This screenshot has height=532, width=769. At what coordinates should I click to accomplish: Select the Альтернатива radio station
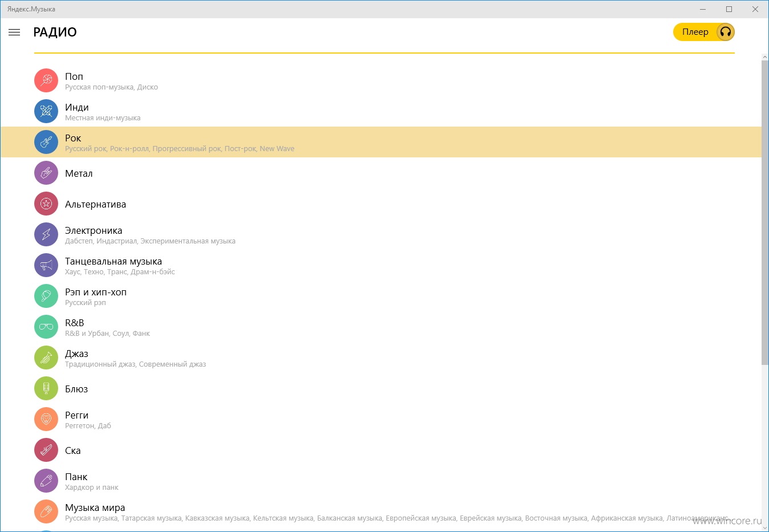96,204
